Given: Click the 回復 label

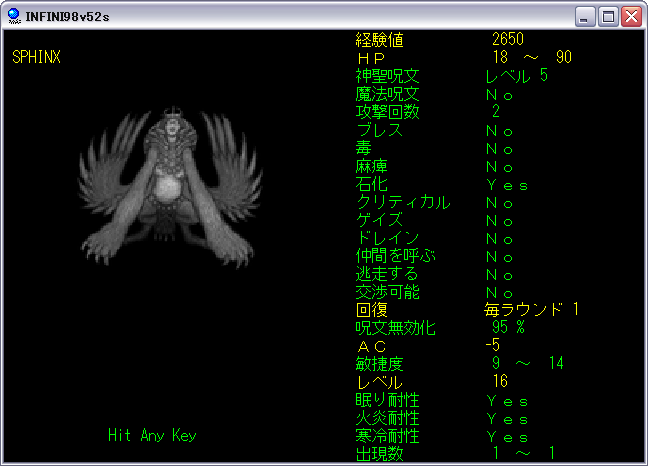Looking at the screenshot, I should (x=371, y=310).
